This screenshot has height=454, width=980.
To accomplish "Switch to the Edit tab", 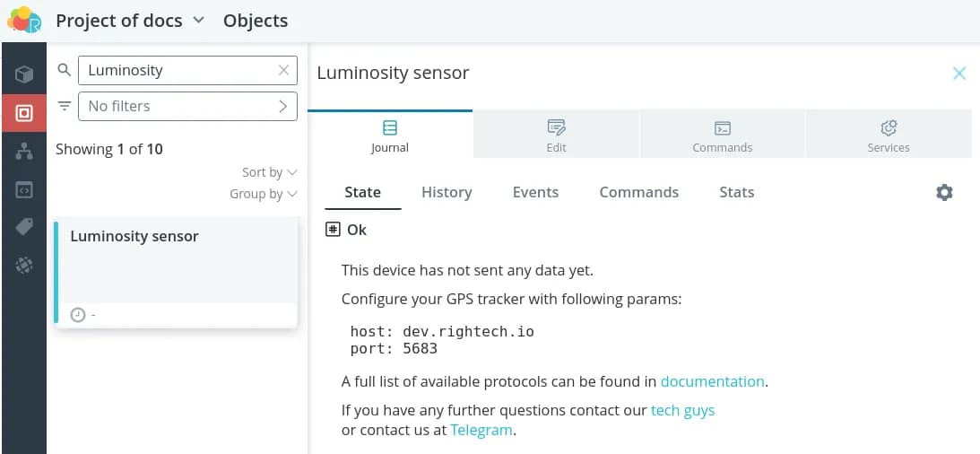I will click(x=556, y=136).
